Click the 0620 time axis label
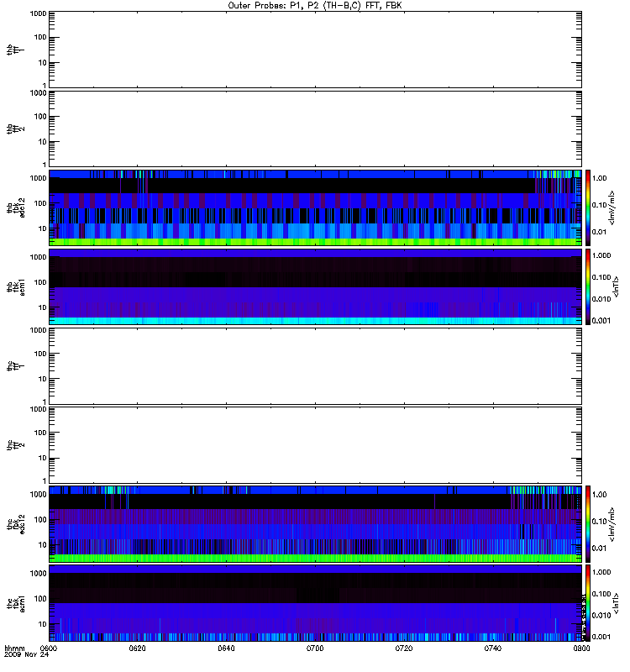The height and width of the screenshot is (672, 630). (x=137, y=648)
